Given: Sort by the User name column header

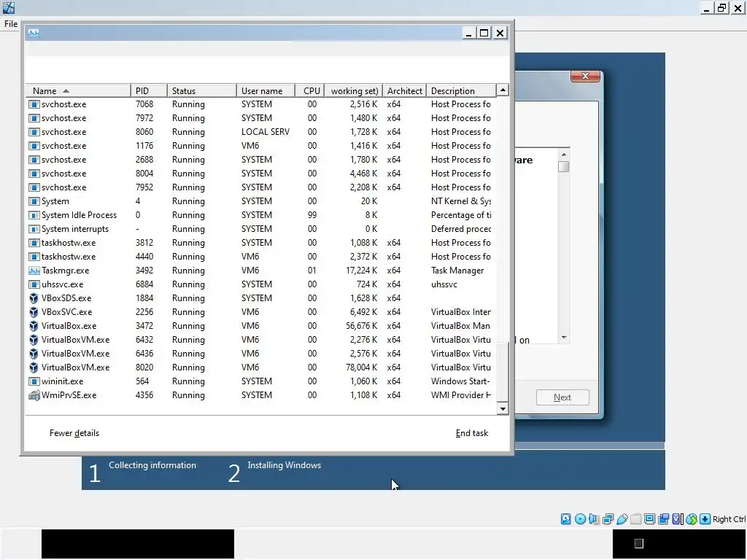Looking at the screenshot, I should tap(266, 90).
